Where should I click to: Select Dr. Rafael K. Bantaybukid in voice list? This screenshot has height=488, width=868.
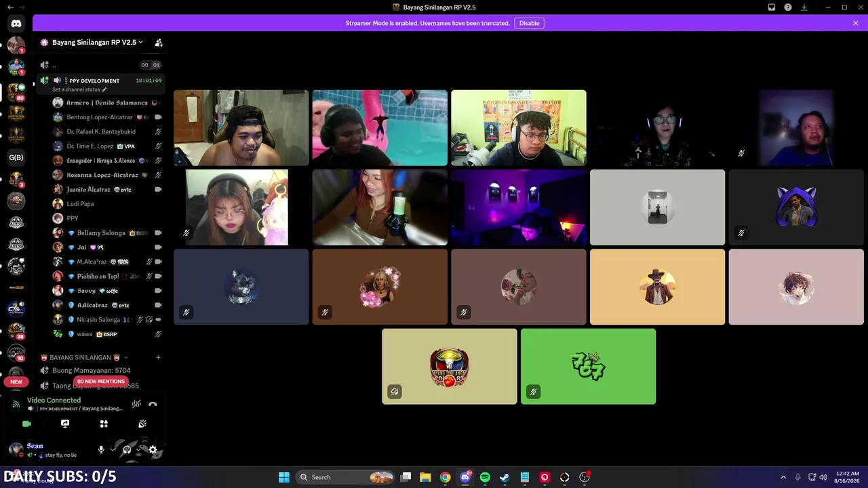click(x=108, y=131)
